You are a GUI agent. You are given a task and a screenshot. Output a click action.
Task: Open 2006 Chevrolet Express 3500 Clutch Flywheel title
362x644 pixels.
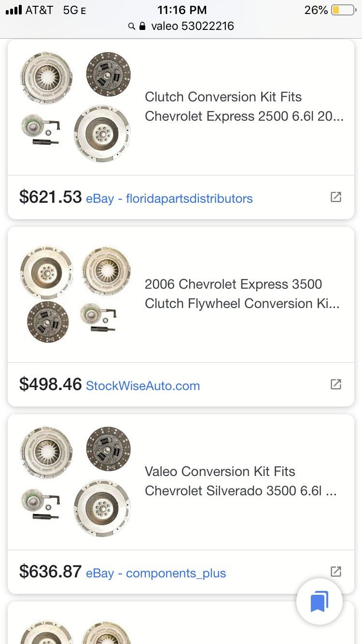click(242, 294)
